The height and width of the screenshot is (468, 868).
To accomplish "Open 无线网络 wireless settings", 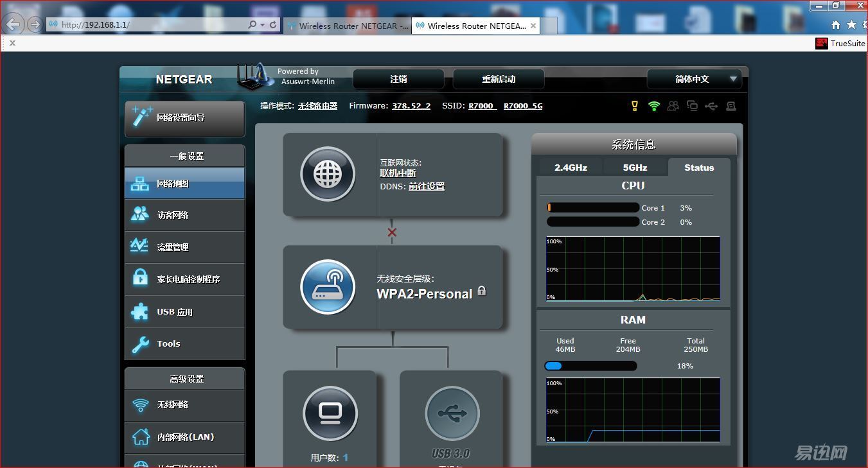I will coord(184,405).
